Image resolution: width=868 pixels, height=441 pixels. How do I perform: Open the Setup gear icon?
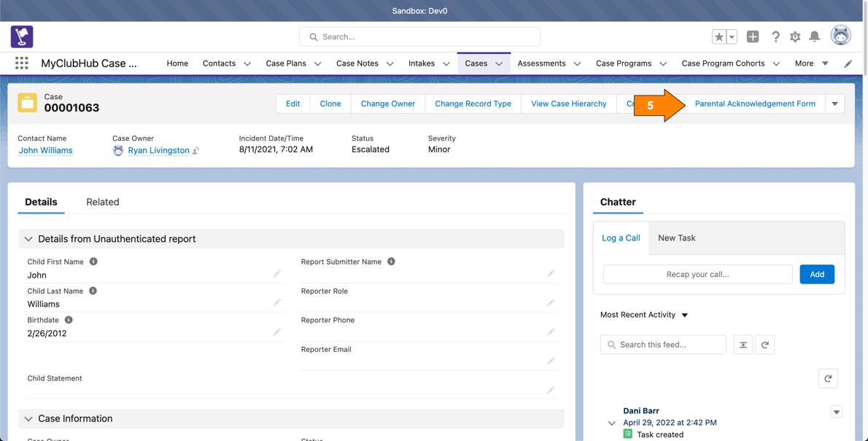coord(795,36)
